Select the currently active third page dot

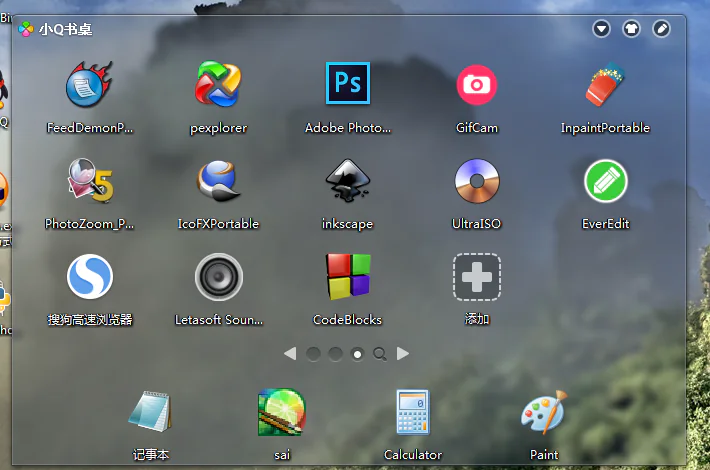click(x=358, y=353)
